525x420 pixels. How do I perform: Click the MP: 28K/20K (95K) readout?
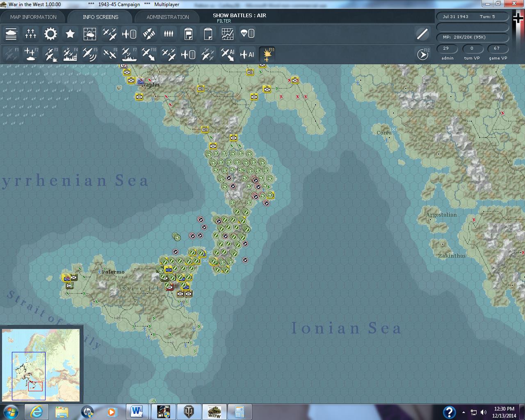tap(472, 37)
